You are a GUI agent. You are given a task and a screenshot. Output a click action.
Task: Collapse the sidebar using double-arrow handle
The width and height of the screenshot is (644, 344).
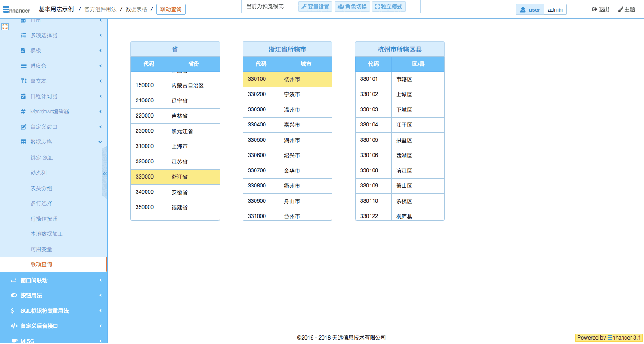[x=105, y=173]
